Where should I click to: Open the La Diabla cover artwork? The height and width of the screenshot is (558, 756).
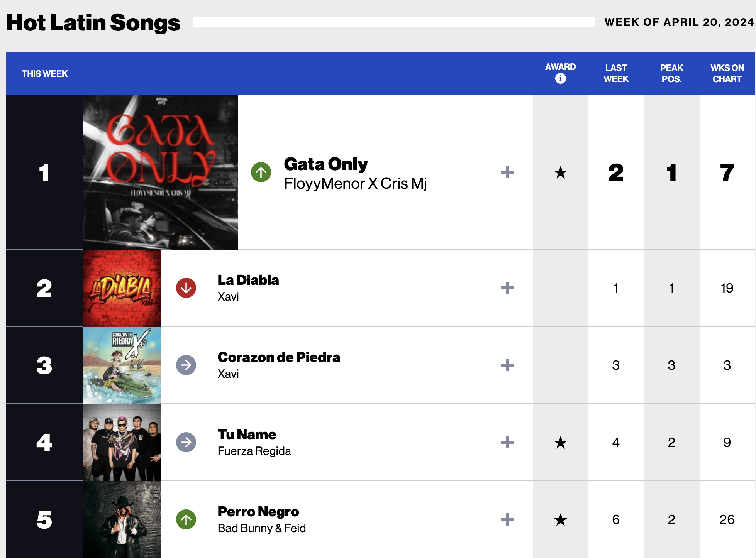click(x=122, y=288)
